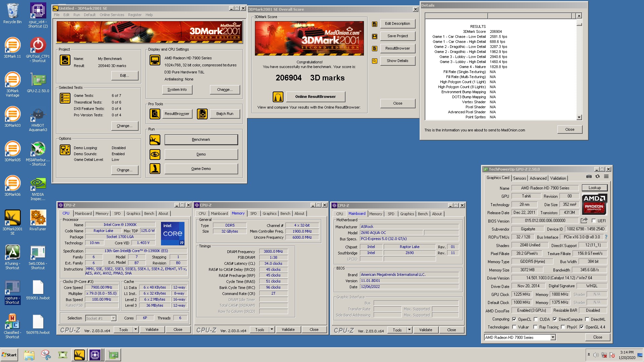Click the Online ResultBrowser button
Viewport: 644px width, 362px height.
click(315, 97)
